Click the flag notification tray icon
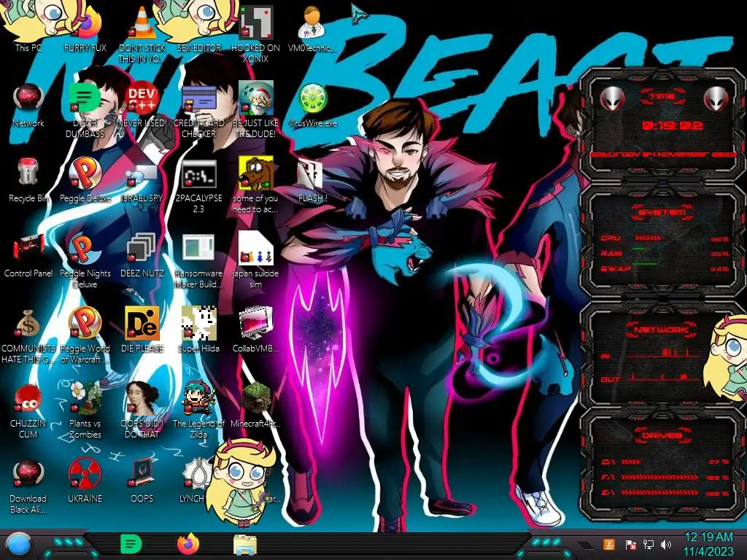The width and height of the screenshot is (747, 560). pyautogui.click(x=630, y=544)
